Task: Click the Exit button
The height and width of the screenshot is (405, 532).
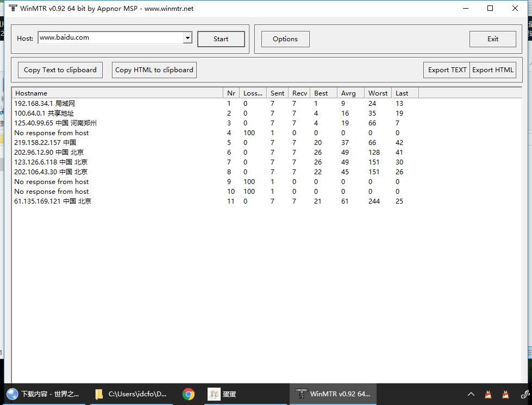Action: [x=493, y=39]
